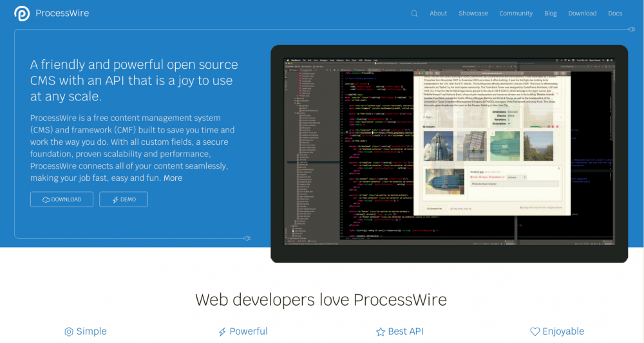Viewport: 644px width, 343px height.
Task: Click the first building thumbnail in the preview
Action: point(440,147)
